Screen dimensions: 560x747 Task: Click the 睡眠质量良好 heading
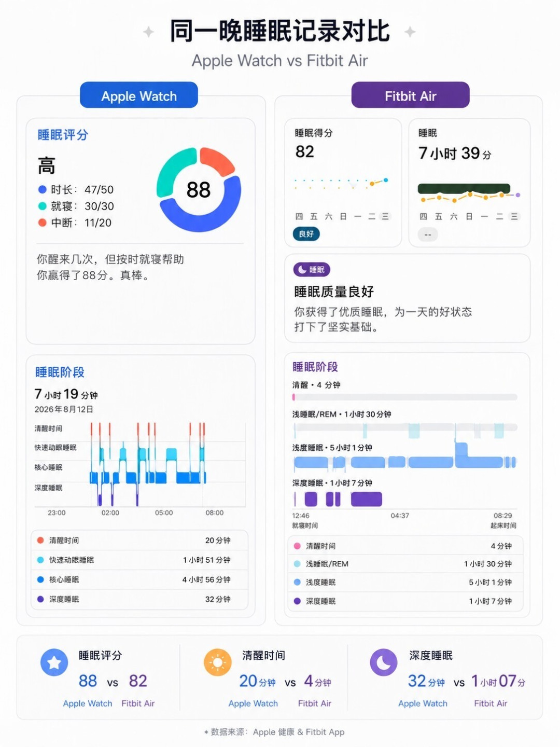coord(334,292)
